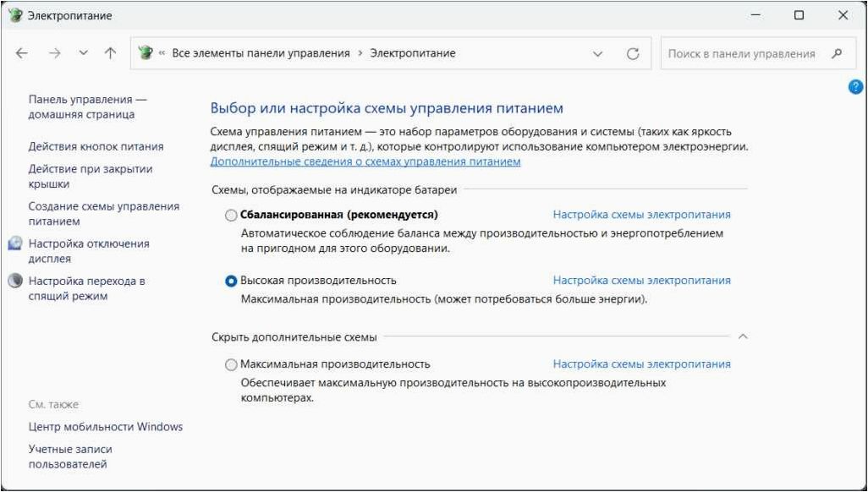The width and height of the screenshot is (868, 492).
Task: Click the Электропитание breadcrumb
Action: 412,54
